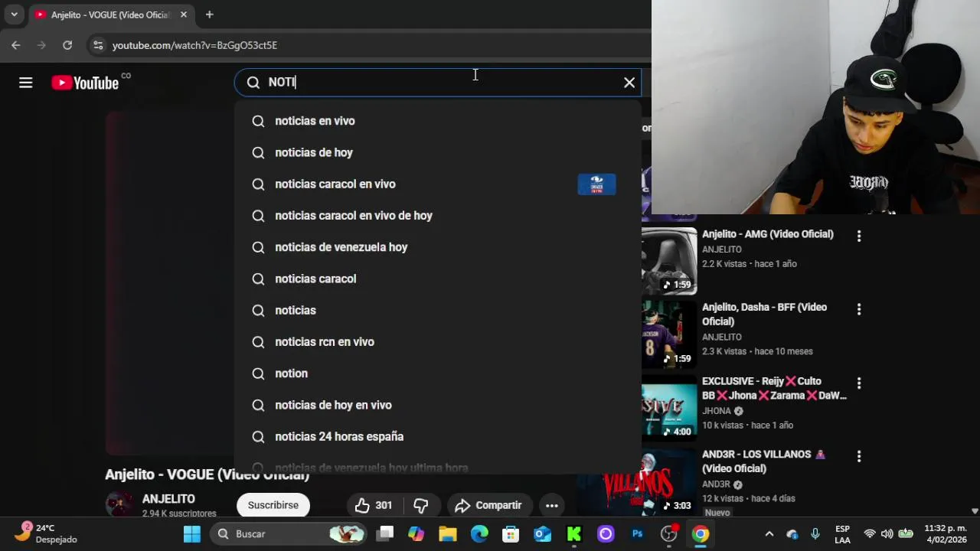The height and width of the screenshot is (551, 980).
Task: Close the Anjelito - VOGUE tab
Action: point(184,15)
